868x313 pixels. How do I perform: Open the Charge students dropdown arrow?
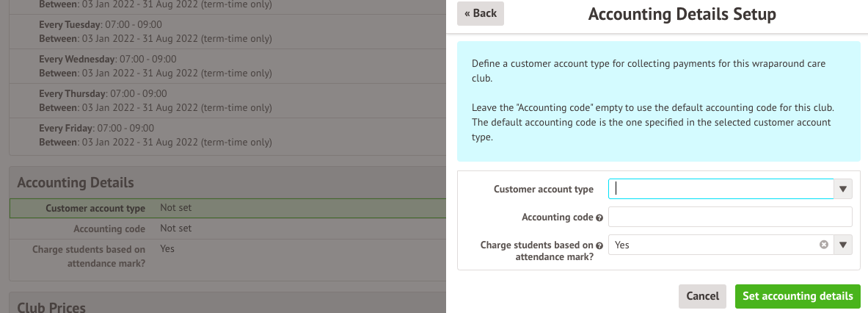pos(843,245)
